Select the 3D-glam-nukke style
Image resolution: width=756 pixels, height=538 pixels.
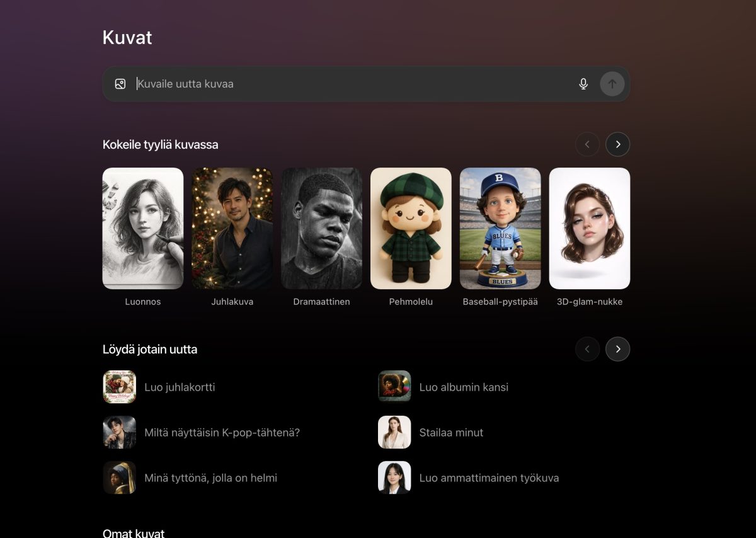[x=590, y=228]
